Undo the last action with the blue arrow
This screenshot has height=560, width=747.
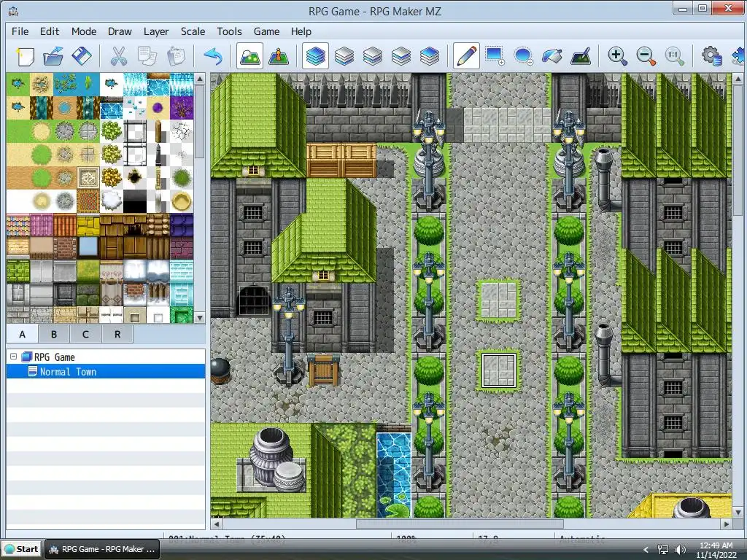coord(213,56)
